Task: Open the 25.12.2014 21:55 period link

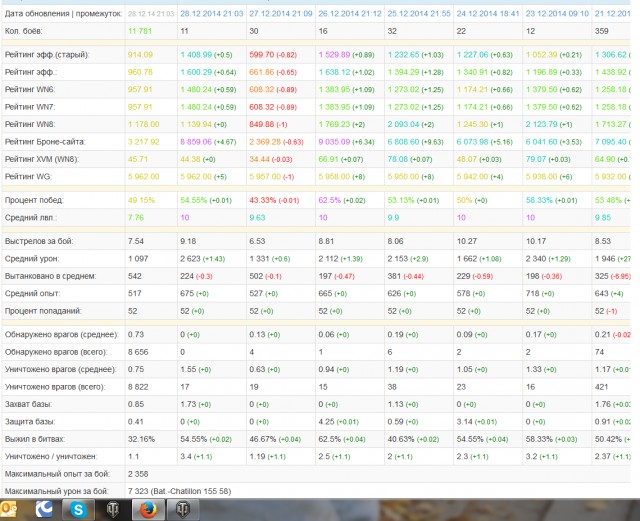Action: click(x=419, y=13)
